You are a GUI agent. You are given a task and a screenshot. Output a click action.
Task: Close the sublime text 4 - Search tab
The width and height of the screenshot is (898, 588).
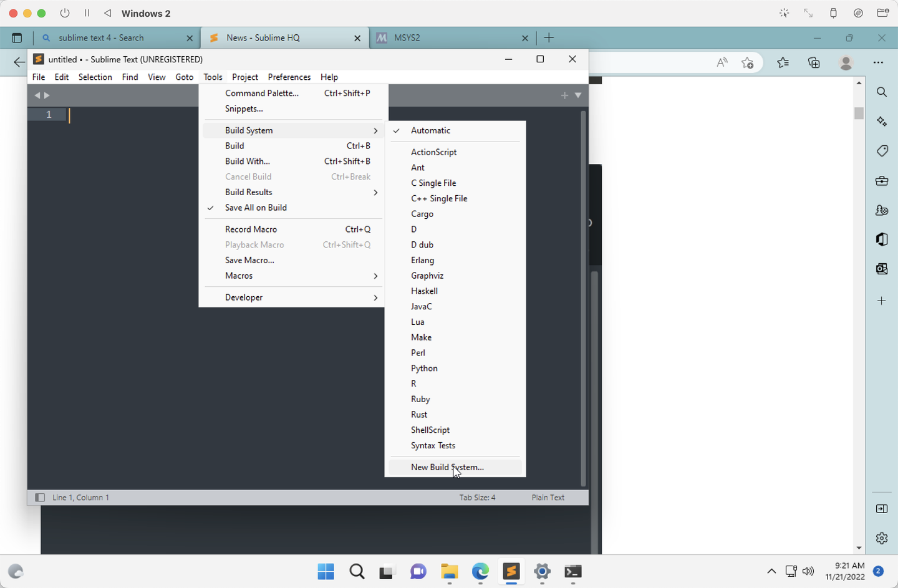(x=190, y=38)
